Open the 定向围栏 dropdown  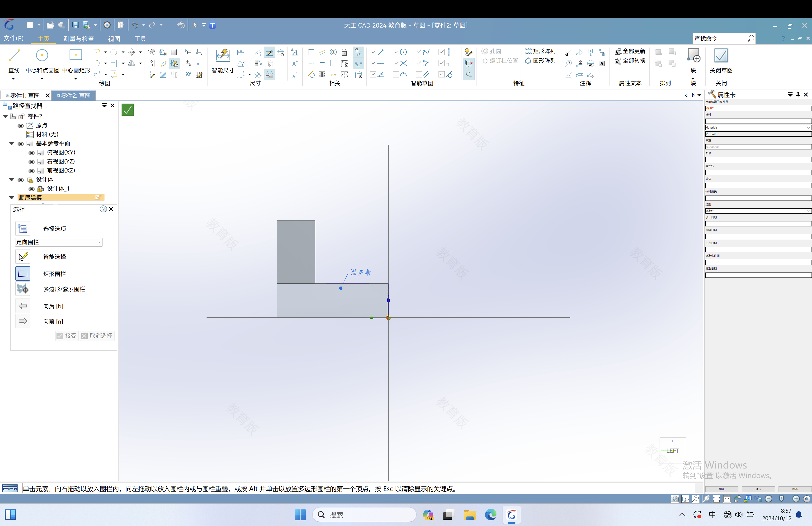(x=59, y=242)
